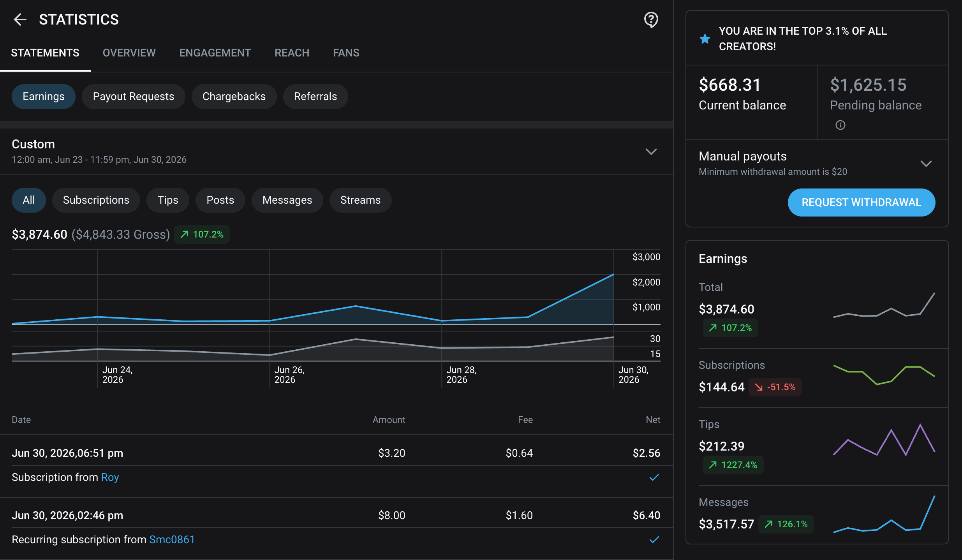The height and width of the screenshot is (560, 962).
Task: Expand the Manual payouts chevron
Action: [x=926, y=164]
